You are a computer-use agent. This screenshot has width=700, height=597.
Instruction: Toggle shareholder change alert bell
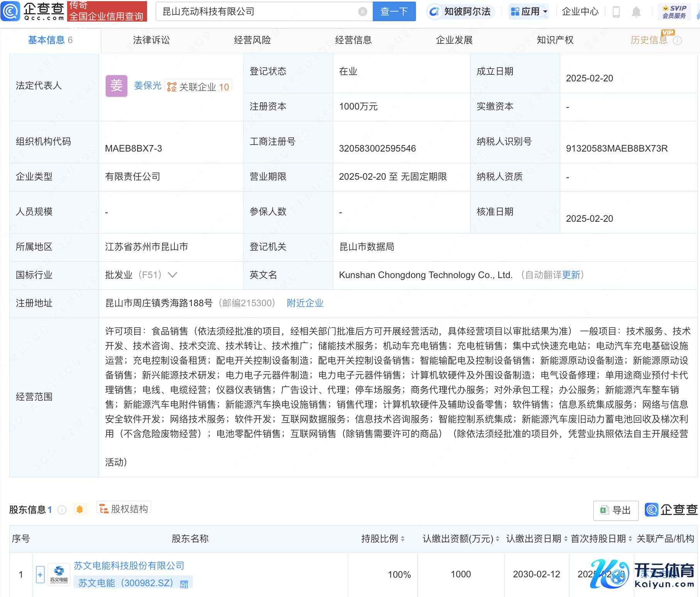79,509
